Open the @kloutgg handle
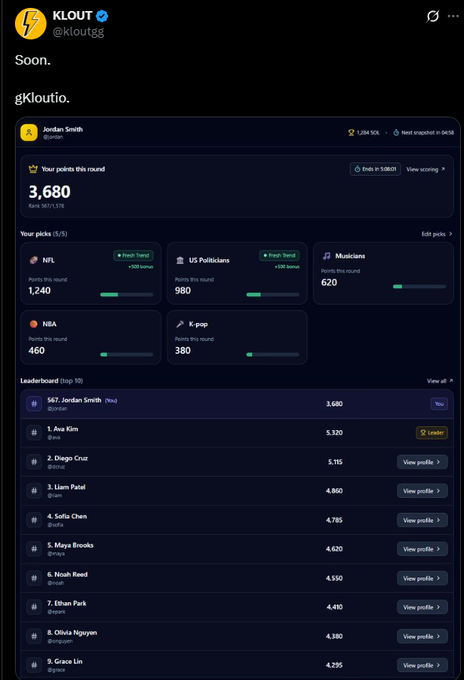Screen dimensions: 464x680 click(78, 32)
